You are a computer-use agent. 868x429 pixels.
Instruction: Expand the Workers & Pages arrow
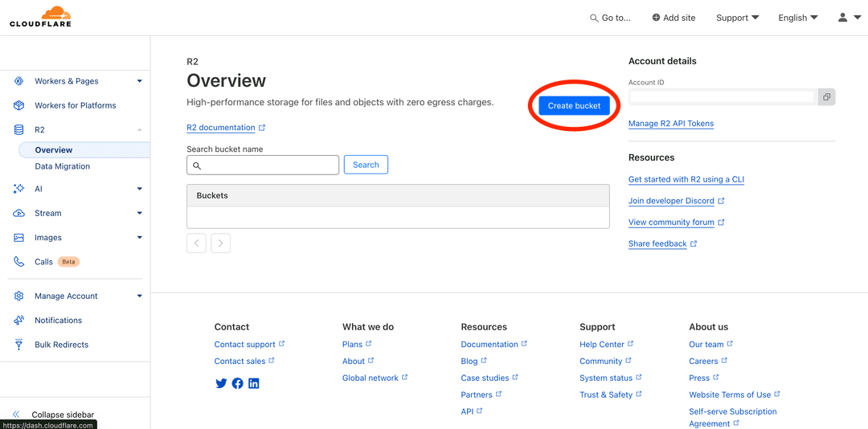(140, 81)
